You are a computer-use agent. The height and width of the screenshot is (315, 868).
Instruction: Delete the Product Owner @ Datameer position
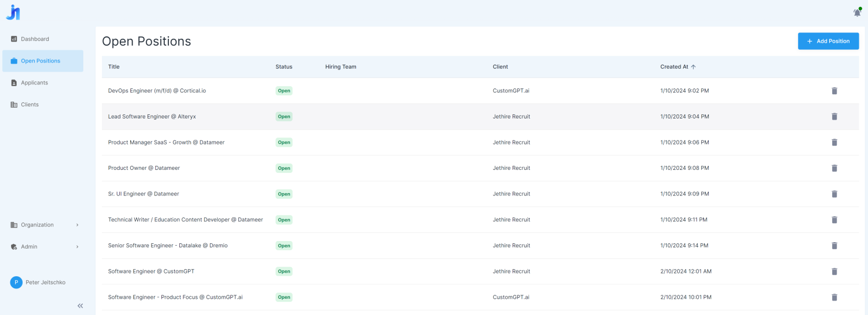tap(834, 168)
